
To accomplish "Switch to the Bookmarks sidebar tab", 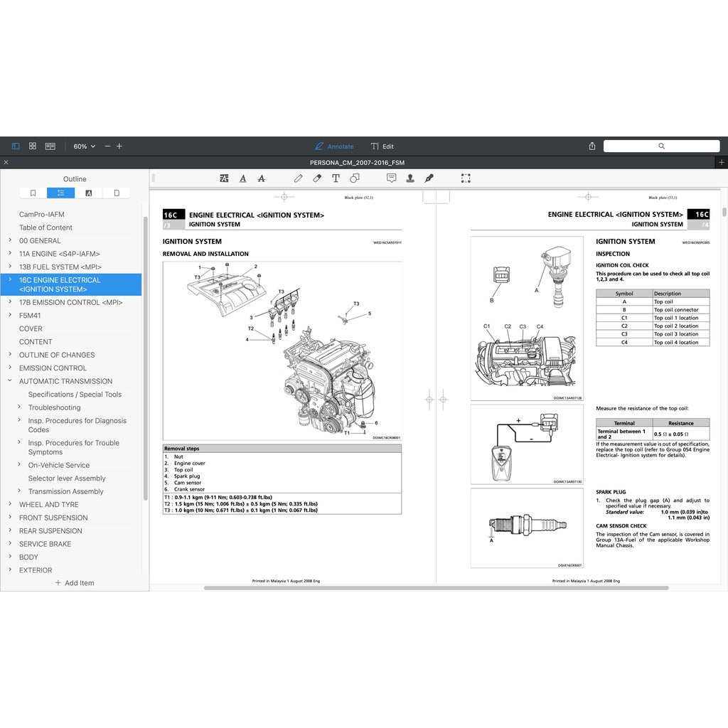I will [33, 193].
